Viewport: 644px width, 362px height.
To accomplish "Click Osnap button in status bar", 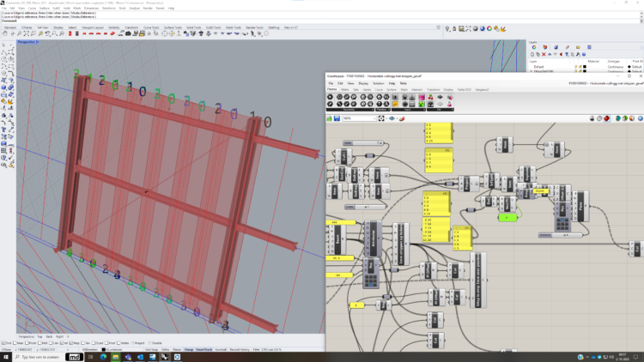I will coord(188,349).
